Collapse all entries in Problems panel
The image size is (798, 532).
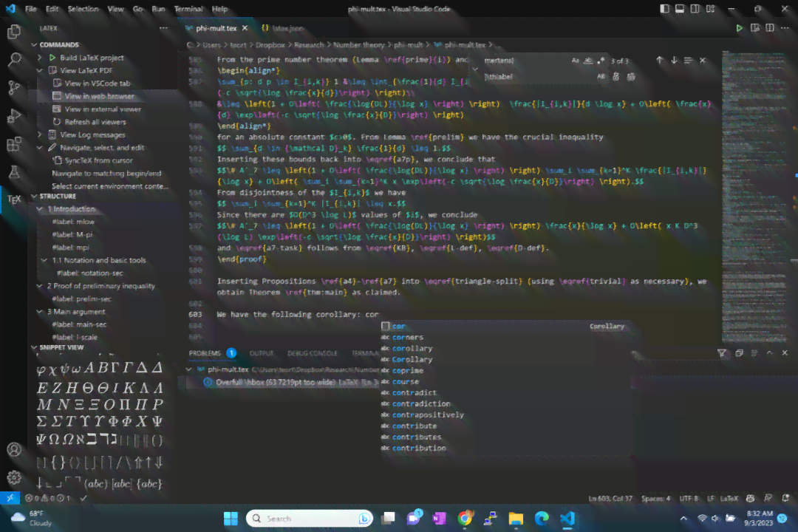tap(739, 352)
